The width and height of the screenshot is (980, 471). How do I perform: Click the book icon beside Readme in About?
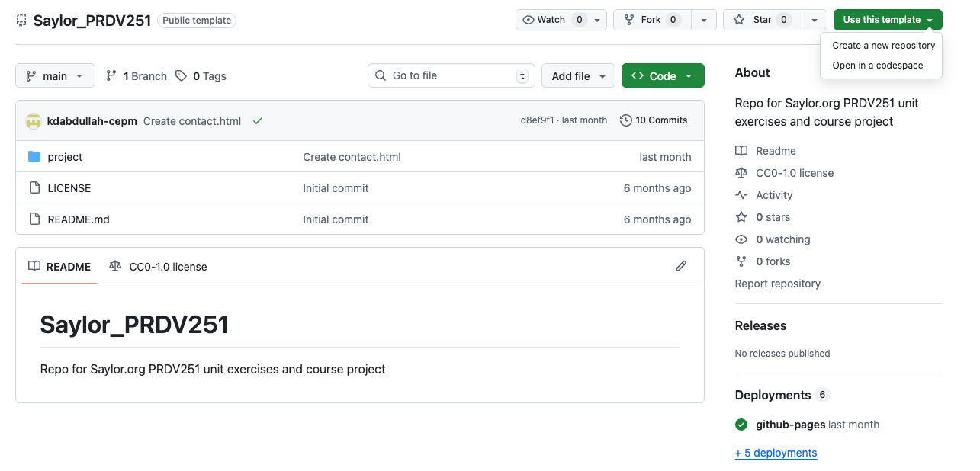pyautogui.click(x=741, y=151)
